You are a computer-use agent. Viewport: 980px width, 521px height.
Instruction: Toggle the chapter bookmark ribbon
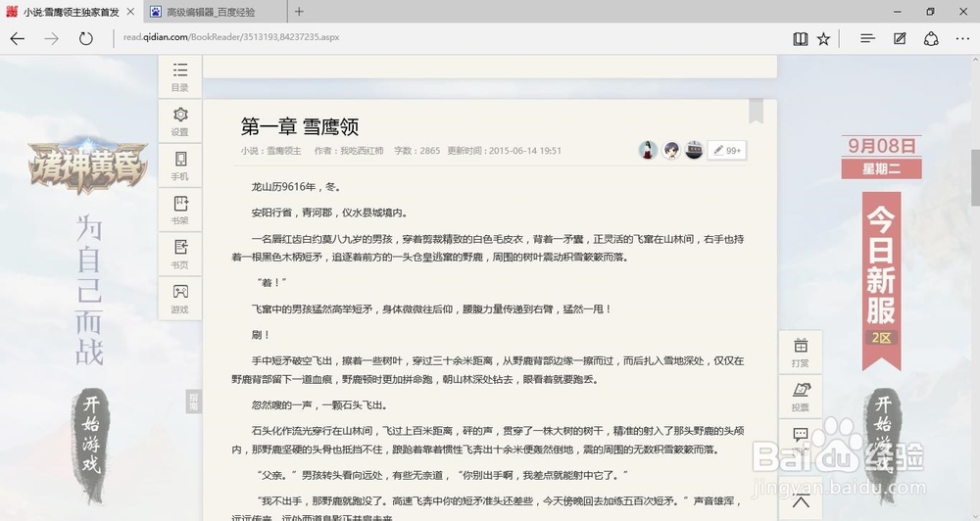(x=757, y=111)
